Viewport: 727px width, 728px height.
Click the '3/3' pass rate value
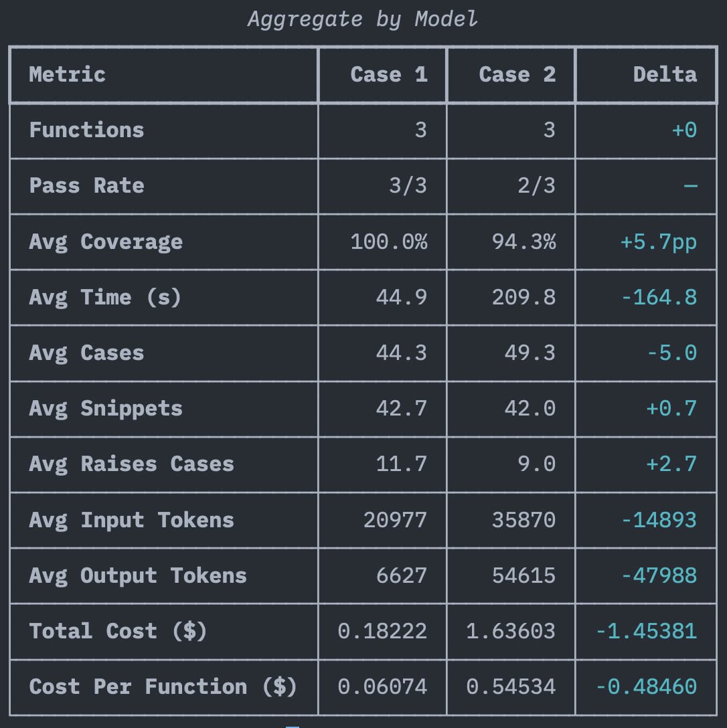pos(408,186)
